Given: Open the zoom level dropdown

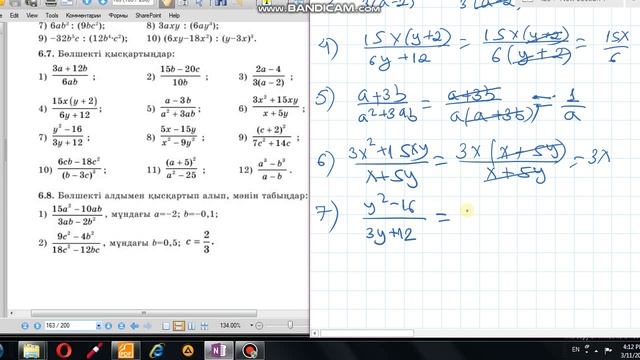Looking at the screenshot, I should 251,325.
